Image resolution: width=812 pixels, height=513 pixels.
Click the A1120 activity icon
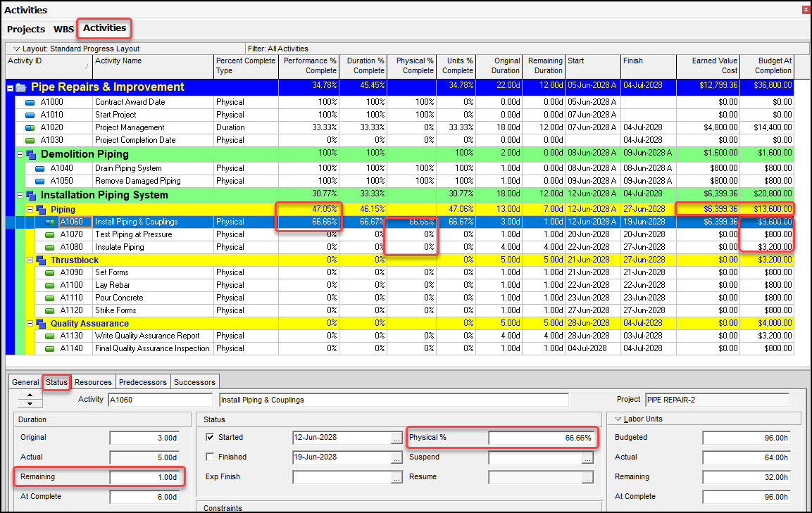50,310
